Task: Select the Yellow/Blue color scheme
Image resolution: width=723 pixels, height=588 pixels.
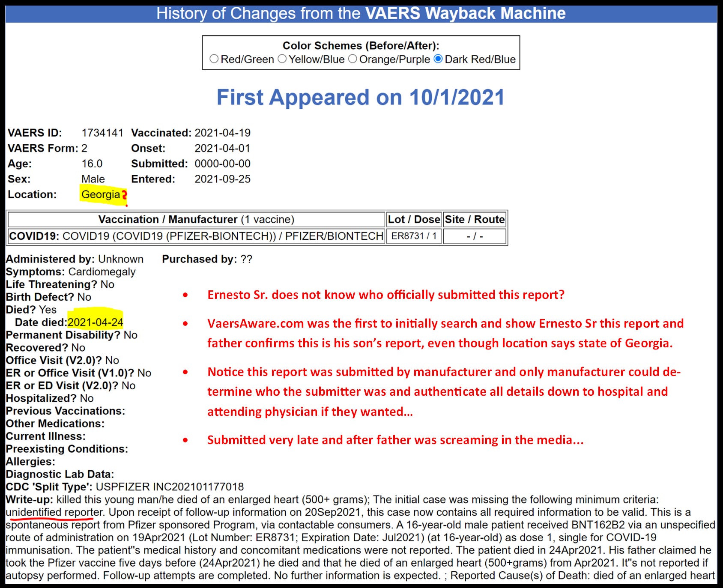Action: (282, 59)
